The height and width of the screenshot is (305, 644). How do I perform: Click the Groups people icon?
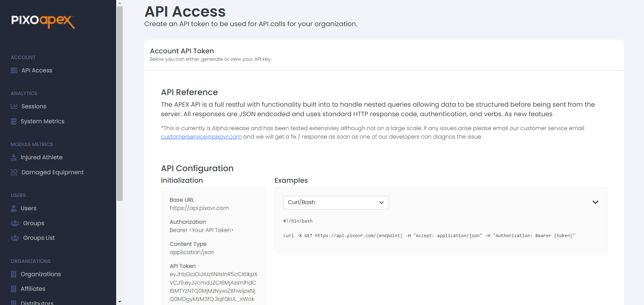point(15,223)
